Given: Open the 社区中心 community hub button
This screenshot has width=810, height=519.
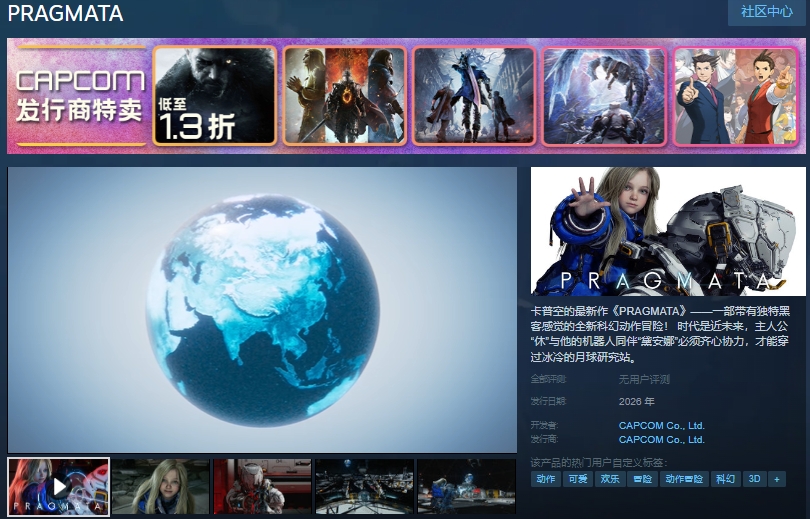Looking at the screenshot, I should click(767, 11).
